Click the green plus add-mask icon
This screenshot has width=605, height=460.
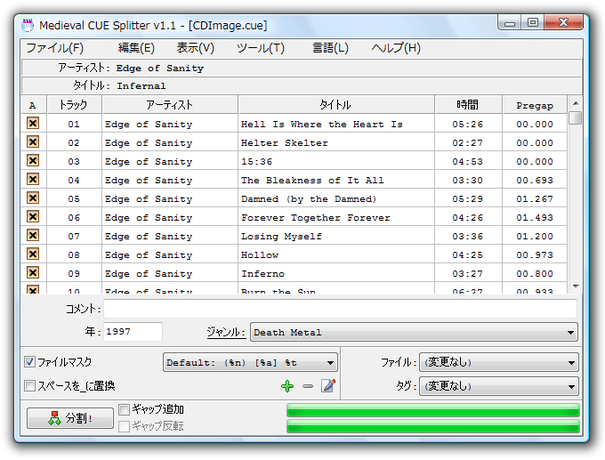(x=287, y=386)
